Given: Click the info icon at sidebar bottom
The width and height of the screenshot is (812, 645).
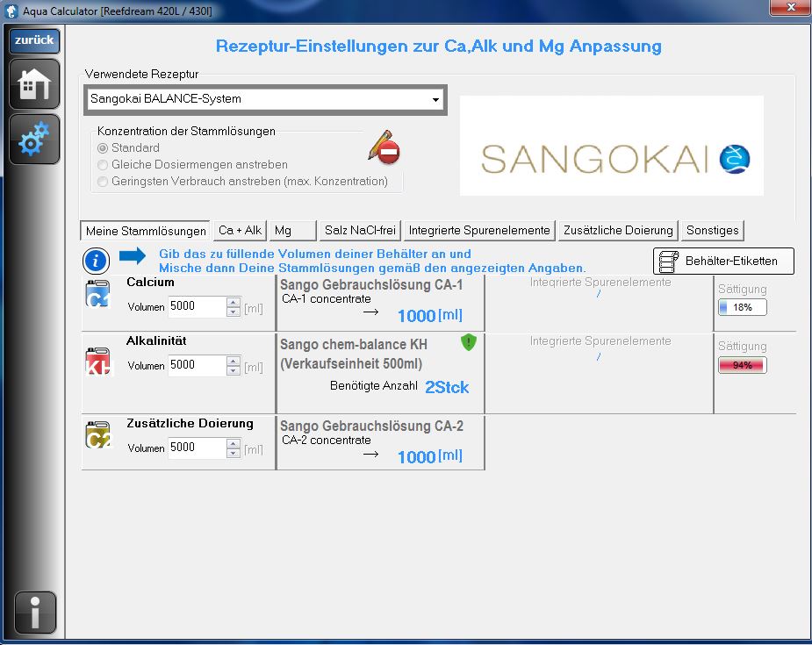Looking at the screenshot, I should (34, 612).
